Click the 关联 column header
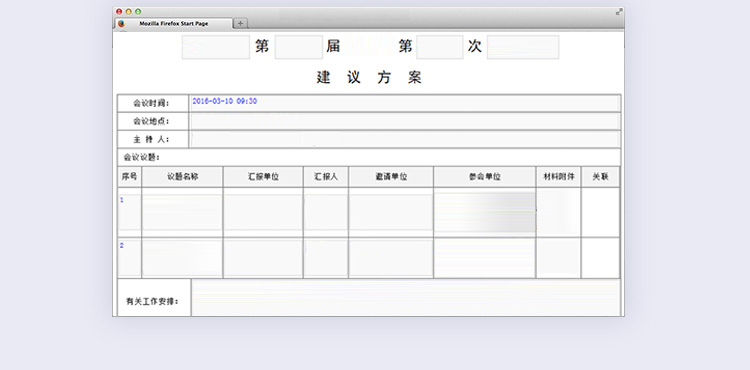Image resolution: width=750 pixels, height=370 pixels. pos(600,177)
